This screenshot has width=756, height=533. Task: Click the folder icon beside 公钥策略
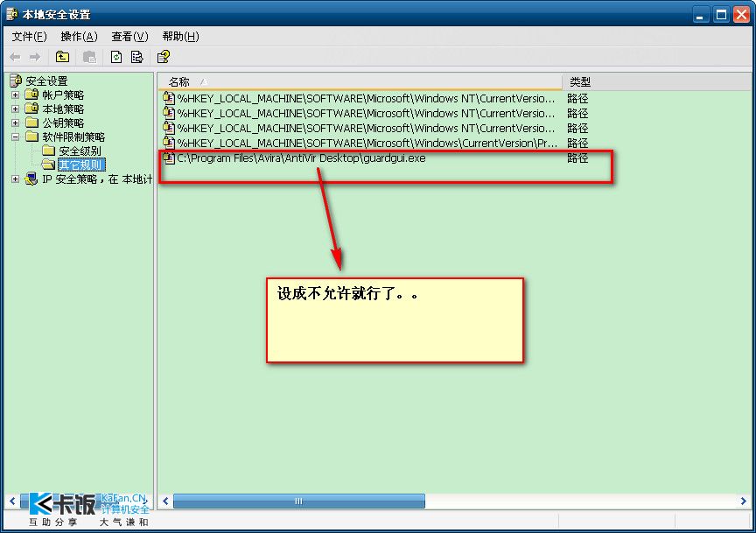pos(32,123)
